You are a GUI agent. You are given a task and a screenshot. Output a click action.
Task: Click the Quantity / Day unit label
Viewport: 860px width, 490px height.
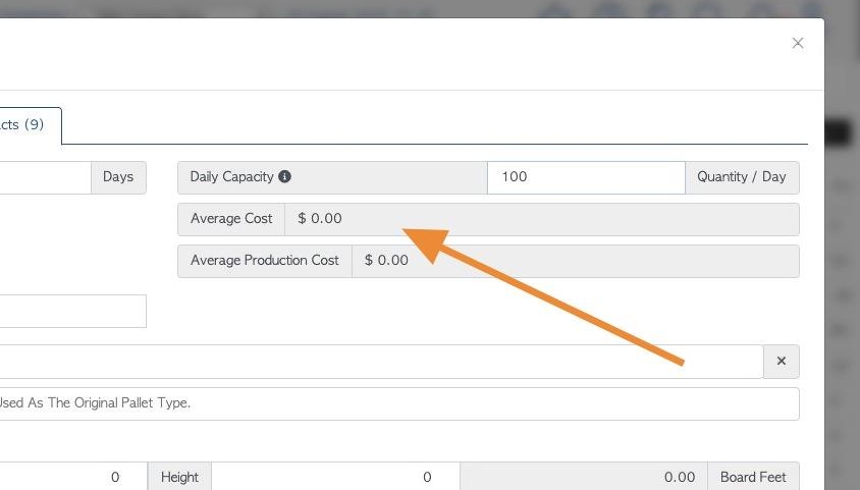[x=742, y=177]
